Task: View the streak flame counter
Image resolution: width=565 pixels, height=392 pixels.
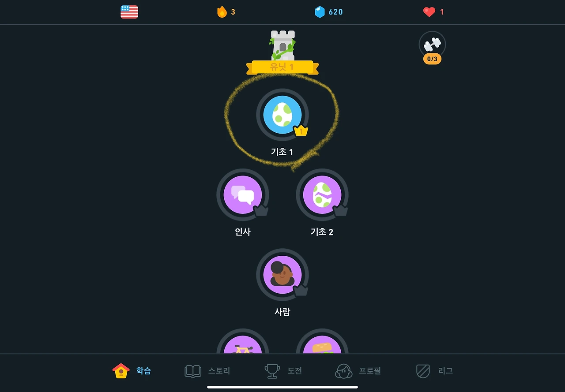Action: (x=226, y=12)
